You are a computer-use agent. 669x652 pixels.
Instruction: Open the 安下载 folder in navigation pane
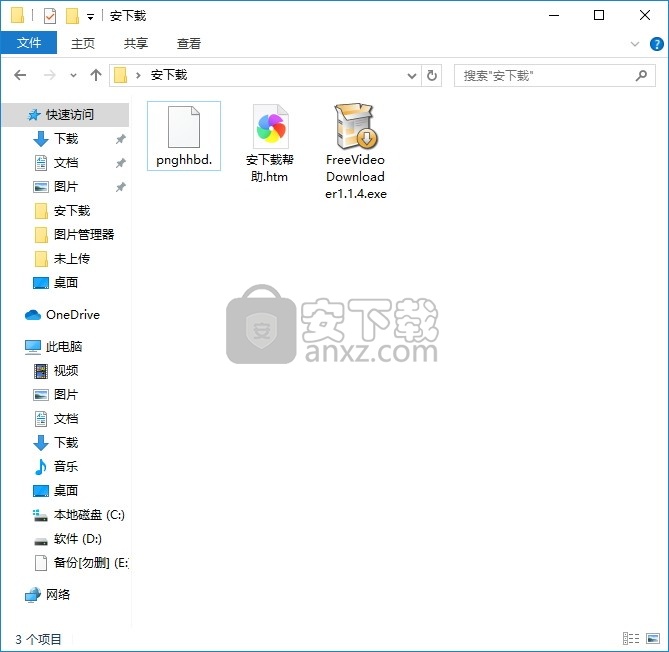(72, 210)
